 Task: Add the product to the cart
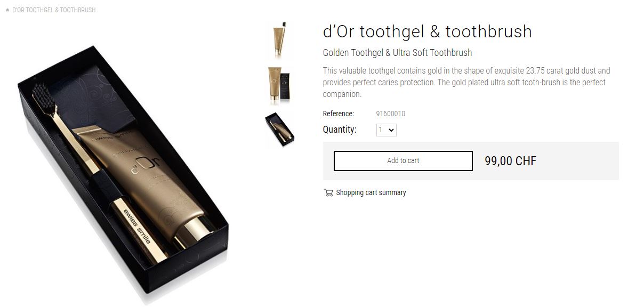(x=403, y=161)
